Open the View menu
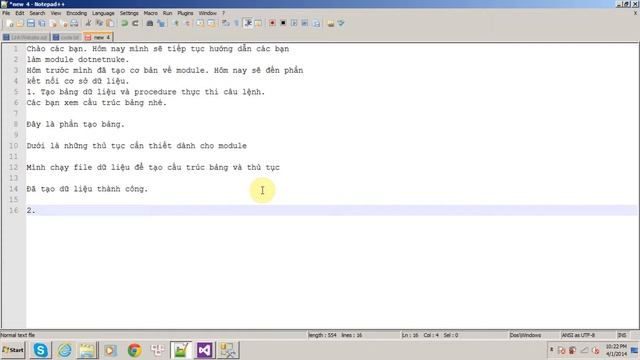The image size is (640, 360). point(56,13)
